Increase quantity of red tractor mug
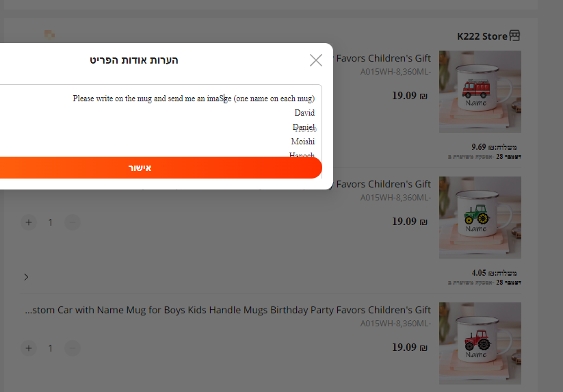The height and width of the screenshot is (392, 563). point(28,348)
